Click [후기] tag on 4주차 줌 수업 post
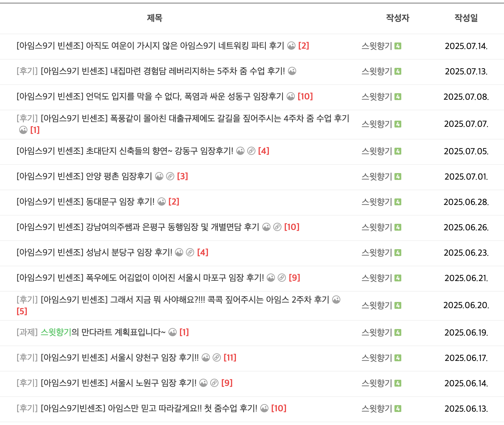 pos(27,118)
